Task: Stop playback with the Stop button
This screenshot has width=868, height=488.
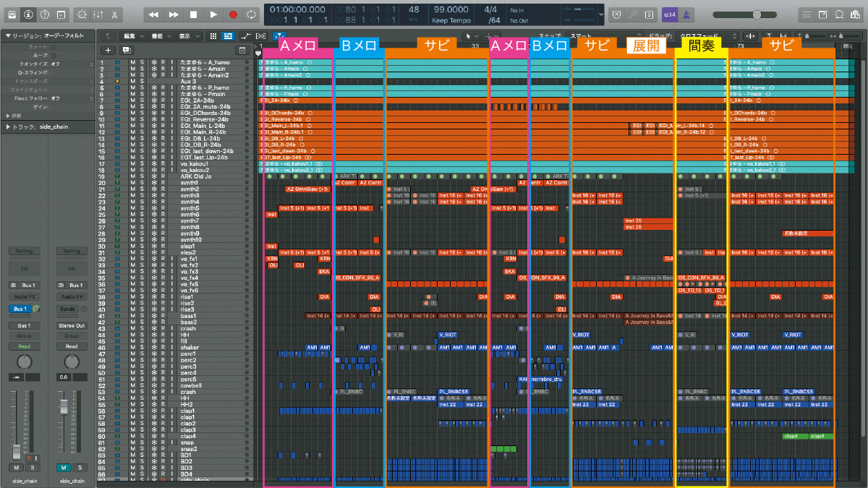Action: (193, 14)
